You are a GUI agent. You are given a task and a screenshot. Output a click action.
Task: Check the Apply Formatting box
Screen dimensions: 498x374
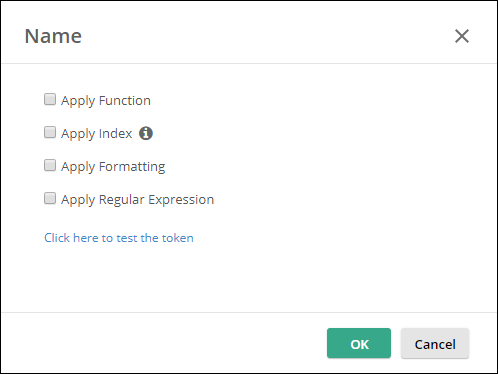pyautogui.click(x=50, y=165)
